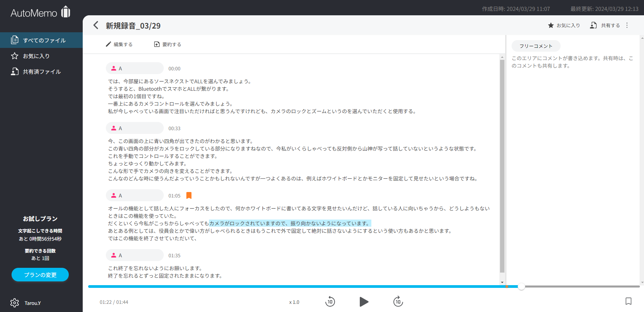
Task: Click the back arrow beside 新規録音_03/29
Action: click(x=96, y=25)
